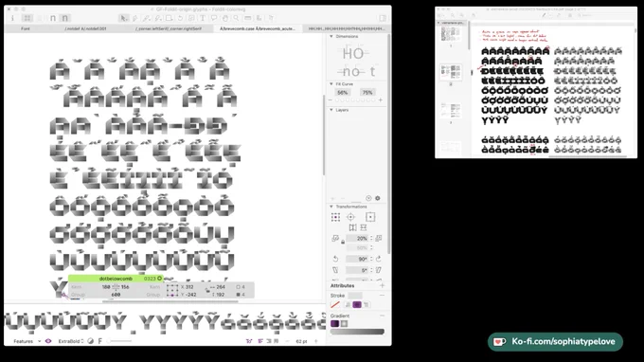The height and width of the screenshot is (362, 644).
Task: Rotate counterclockwise with the left arrow icon
Action: 335,259
